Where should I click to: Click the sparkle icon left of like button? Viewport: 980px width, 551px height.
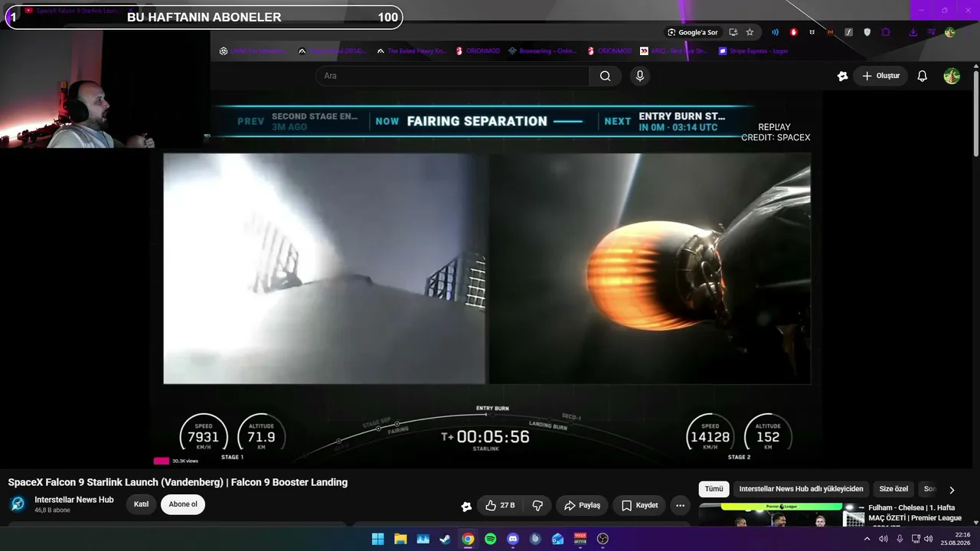point(466,506)
